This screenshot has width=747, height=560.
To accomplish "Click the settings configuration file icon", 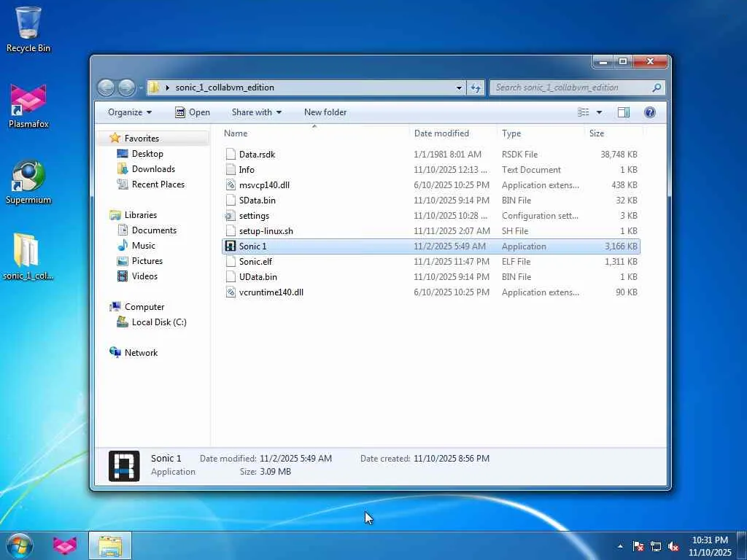I will (231, 216).
